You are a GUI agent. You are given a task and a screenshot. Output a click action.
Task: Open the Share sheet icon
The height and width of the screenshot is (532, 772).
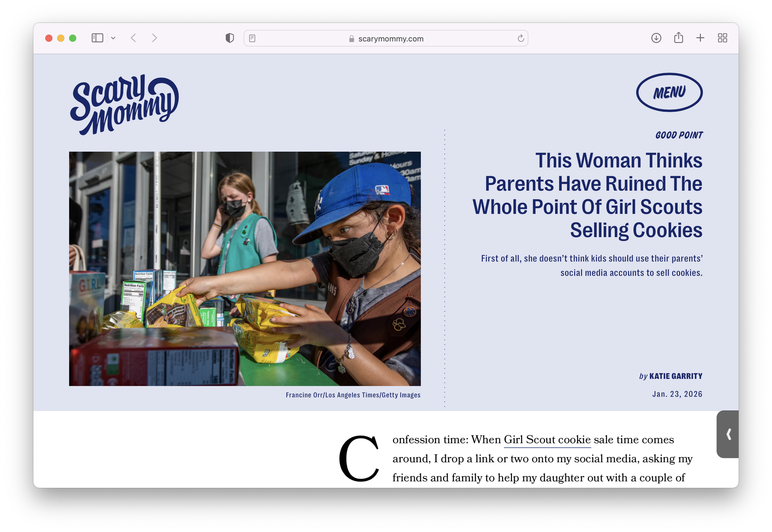coord(678,38)
